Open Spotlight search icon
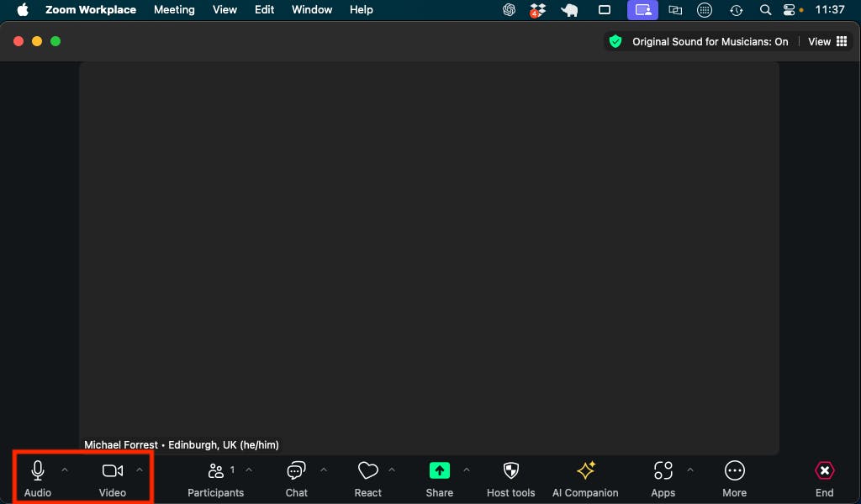Image resolution: width=861 pixels, height=504 pixels. (x=765, y=10)
